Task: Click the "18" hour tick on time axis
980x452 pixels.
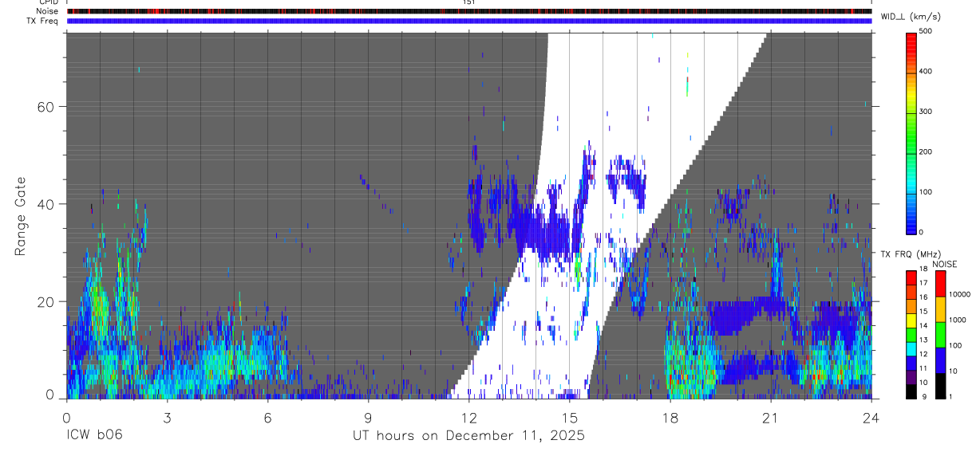Action: [x=670, y=417]
